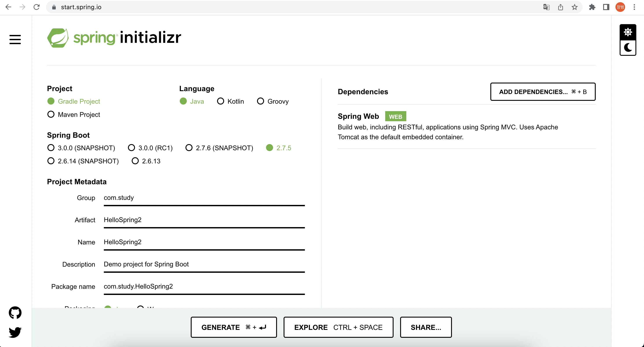Click the Spring Initializr logo
The height and width of the screenshot is (347, 644).
point(114,38)
